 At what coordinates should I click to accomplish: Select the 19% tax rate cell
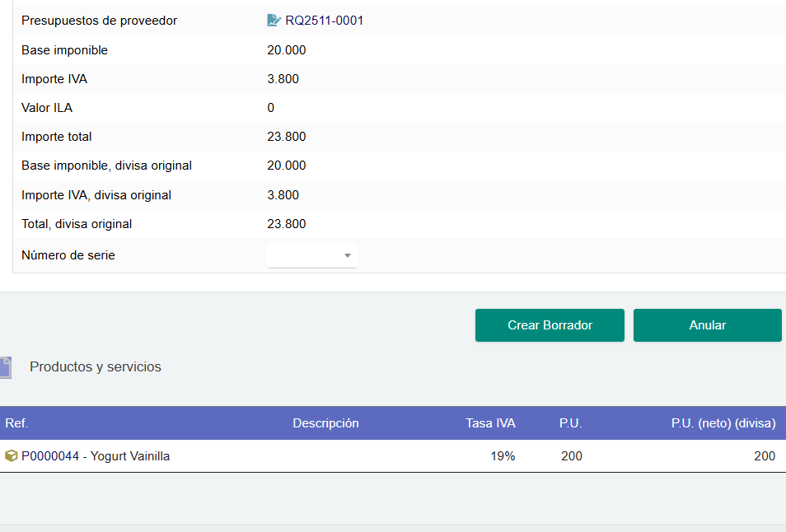(503, 456)
